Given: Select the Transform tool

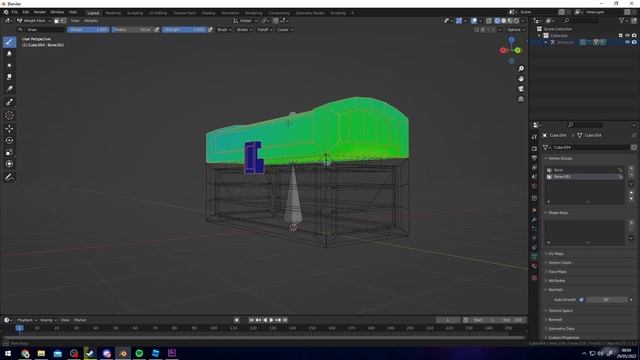Looking at the screenshot, I should [9, 164].
